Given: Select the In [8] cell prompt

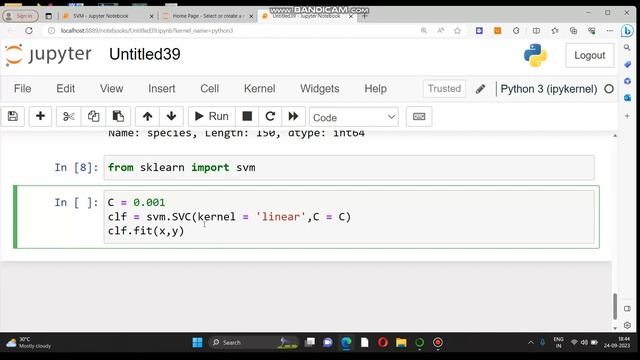Looking at the screenshot, I should [76, 167].
